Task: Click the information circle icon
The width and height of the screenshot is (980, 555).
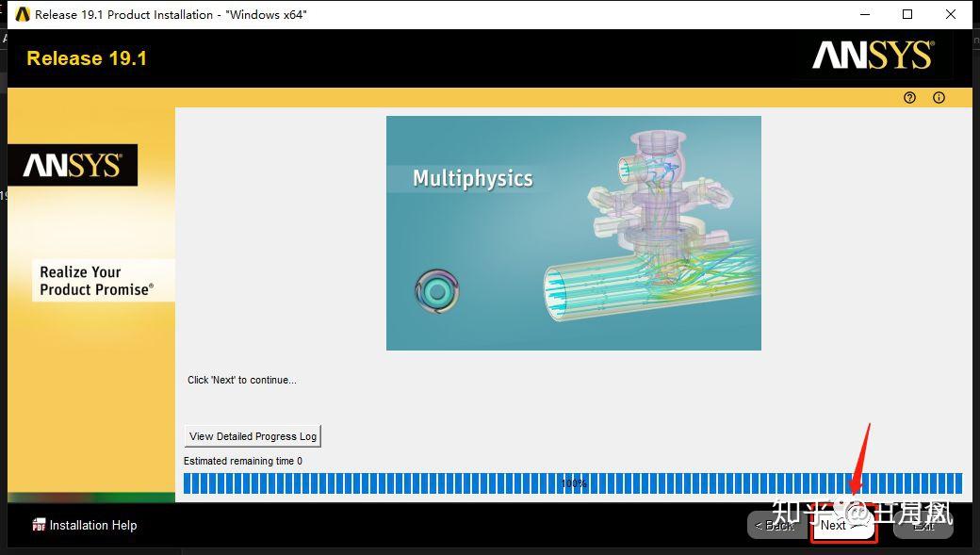Action: tap(939, 97)
